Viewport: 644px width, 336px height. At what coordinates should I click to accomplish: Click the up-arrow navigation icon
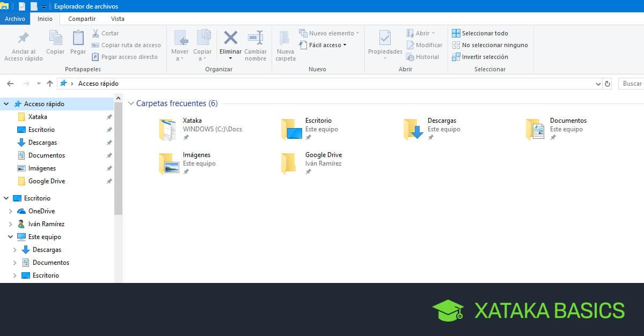tap(50, 84)
